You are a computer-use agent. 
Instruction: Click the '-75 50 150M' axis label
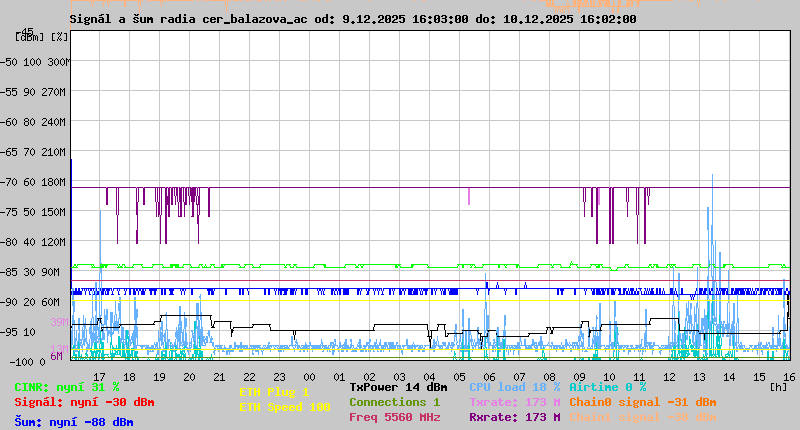pyautogui.click(x=33, y=212)
